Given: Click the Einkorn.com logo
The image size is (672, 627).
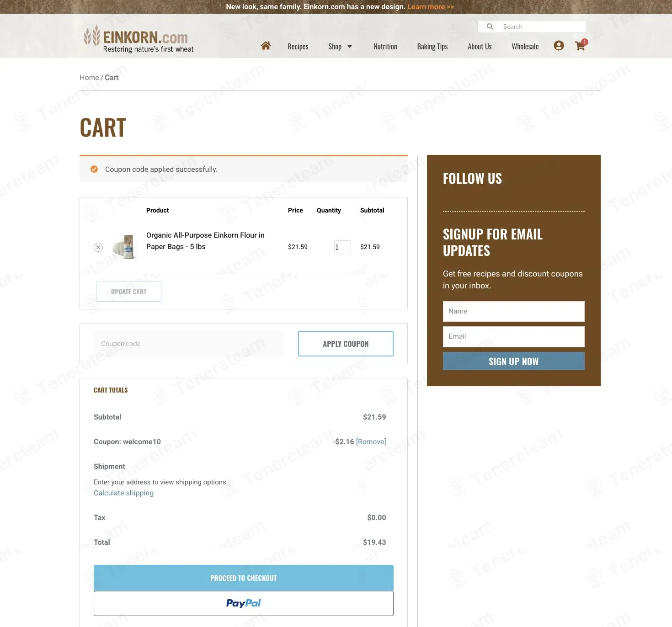Looking at the screenshot, I should (x=139, y=39).
